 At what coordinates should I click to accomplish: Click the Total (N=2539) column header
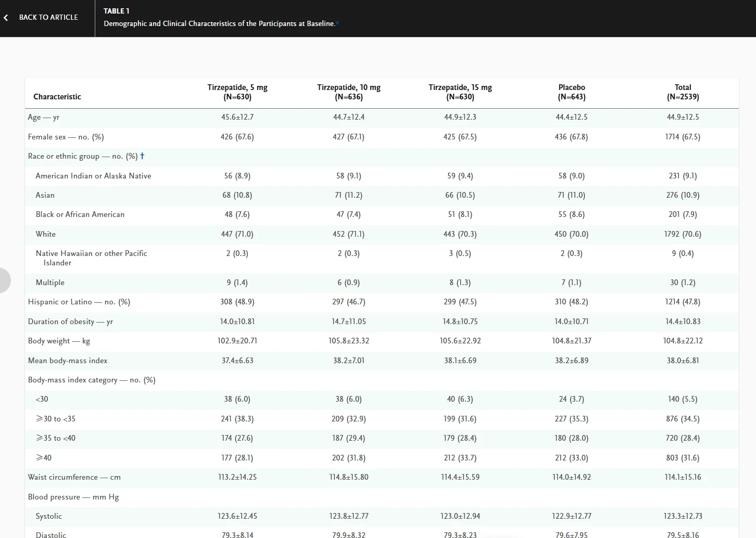tap(683, 92)
